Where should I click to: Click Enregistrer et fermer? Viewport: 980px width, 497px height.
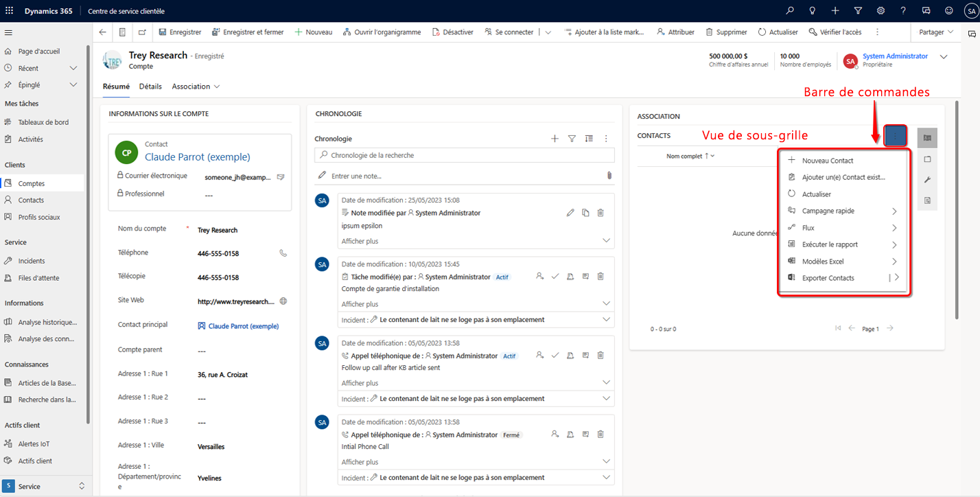[248, 32]
